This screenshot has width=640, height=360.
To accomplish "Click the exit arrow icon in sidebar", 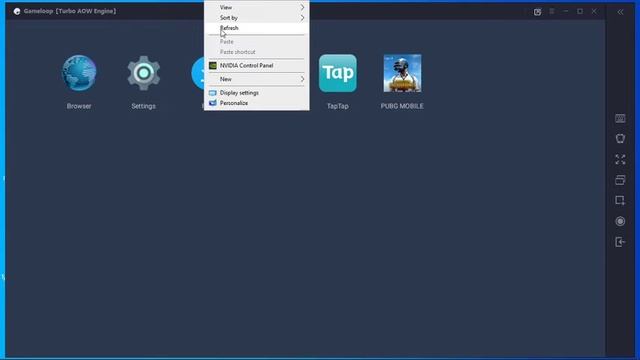I will click(x=620, y=242).
